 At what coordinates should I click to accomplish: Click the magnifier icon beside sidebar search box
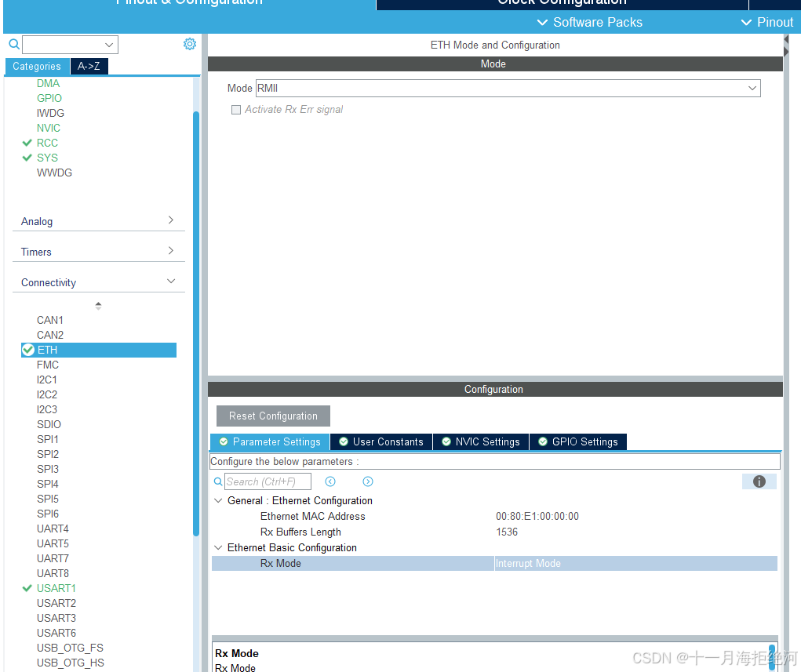click(x=12, y=45)
